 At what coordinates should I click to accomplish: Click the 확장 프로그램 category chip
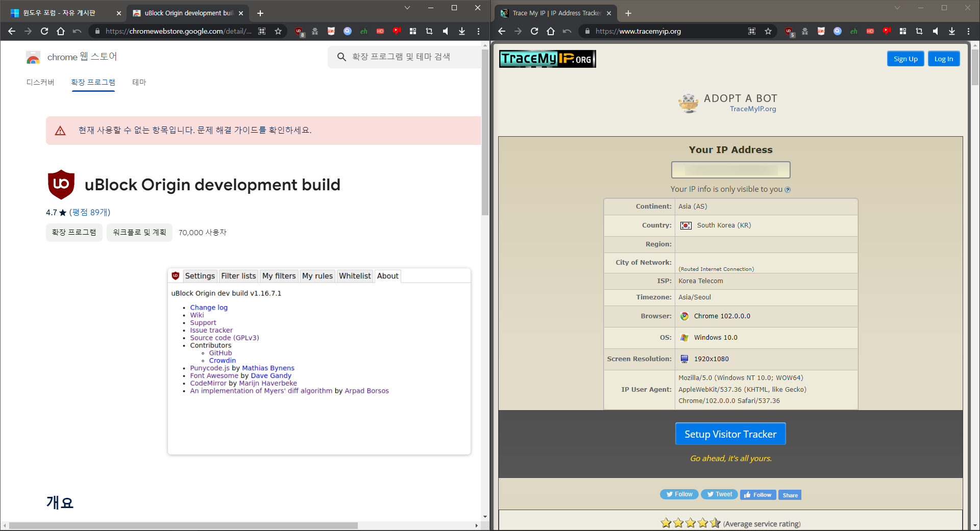point(74,232)
